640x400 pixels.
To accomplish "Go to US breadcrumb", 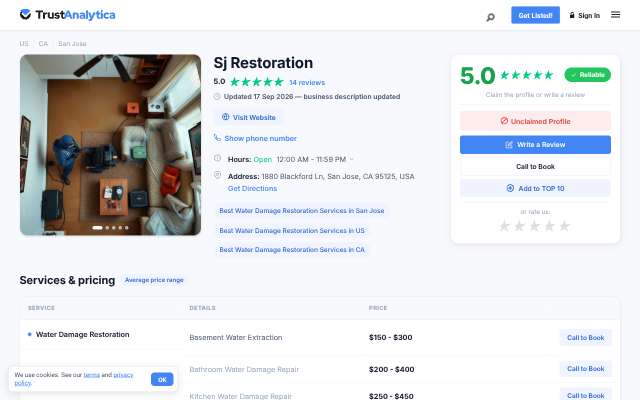I will tap(24, 44).
